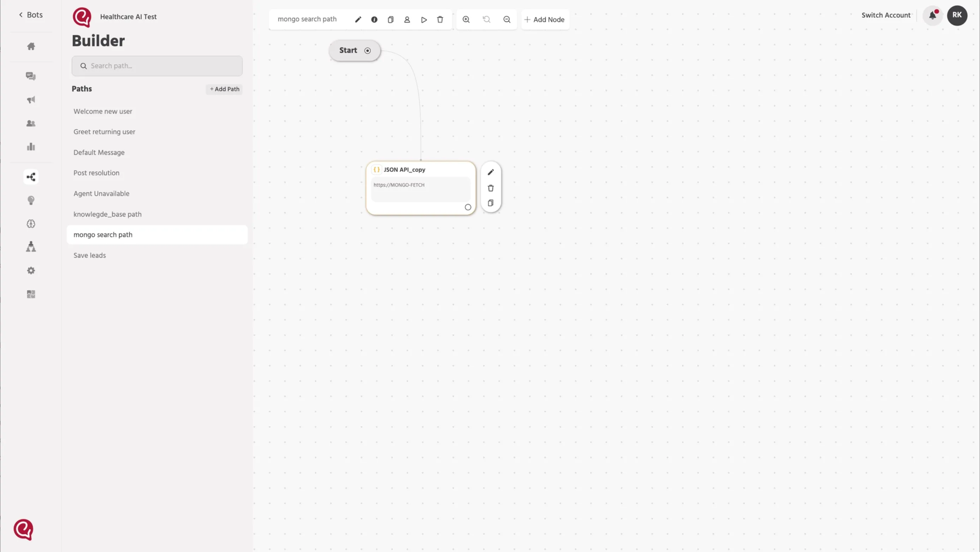The image size is (980, 552).
Task: Open Welcome new user path
Action: [157, 112]
